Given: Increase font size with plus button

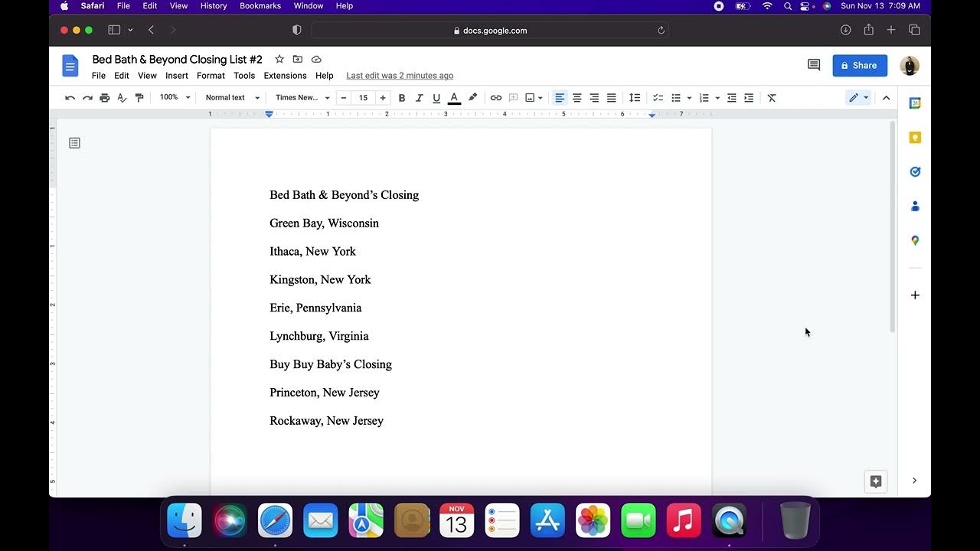Looking at the screenshot, I should pyautogui.click(x=383, y=98).
